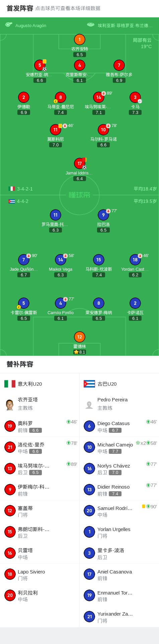Viewport: 159px width, 644px height.
Task: Tap Maikol Vega number 14 jersey
Action: (x=61, y=260)
